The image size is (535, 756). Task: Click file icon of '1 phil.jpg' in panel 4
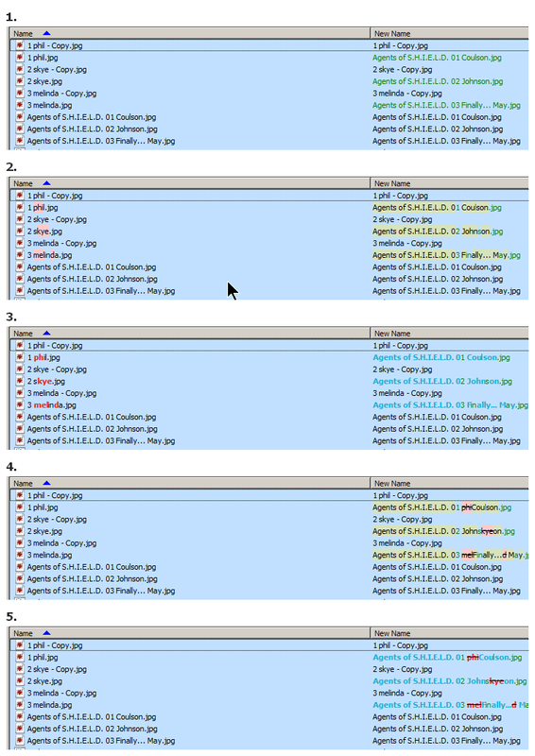click(19, 507)
